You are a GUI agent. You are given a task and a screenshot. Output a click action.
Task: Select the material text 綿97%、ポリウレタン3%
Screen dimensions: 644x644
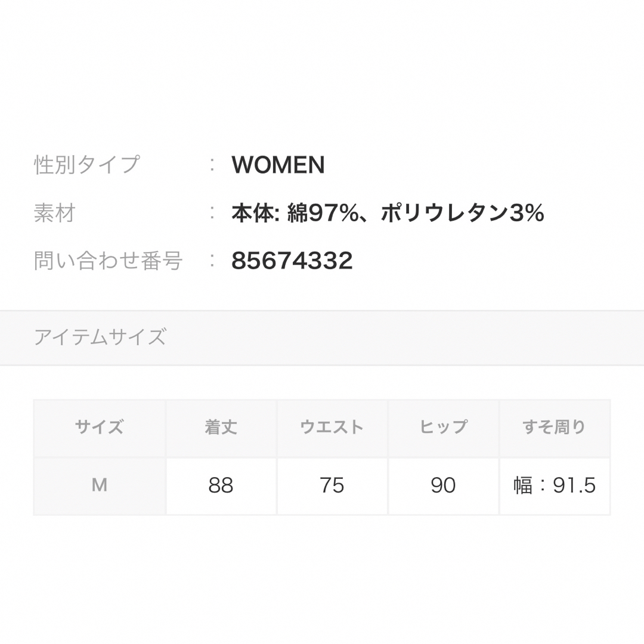tap(416, 213)
